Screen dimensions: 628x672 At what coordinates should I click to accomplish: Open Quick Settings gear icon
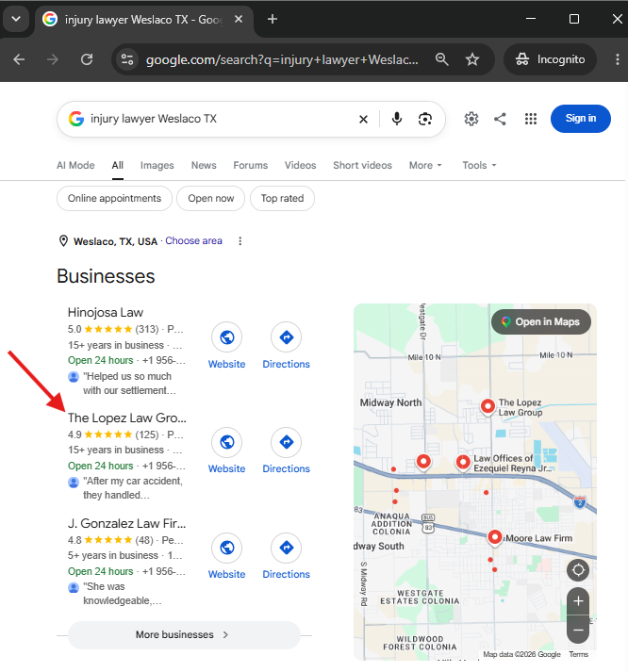(x=471, y=119)
